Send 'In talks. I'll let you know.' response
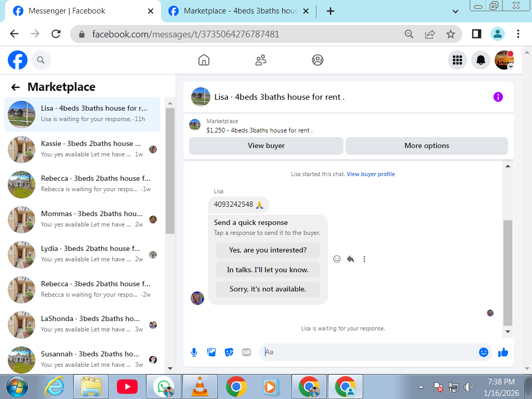The width and height of the screenshot is (532, 399). (268, 270)
